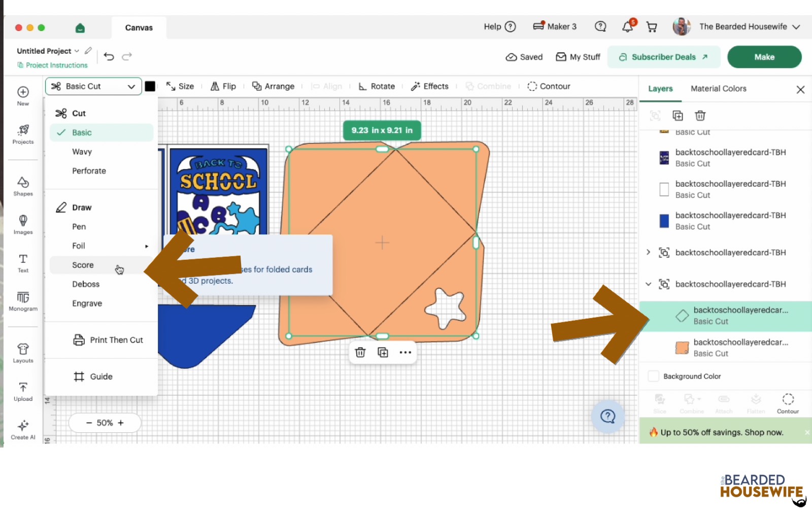Click the redo arrow
This screenshot has height=516, width=812.
point(127,56)
